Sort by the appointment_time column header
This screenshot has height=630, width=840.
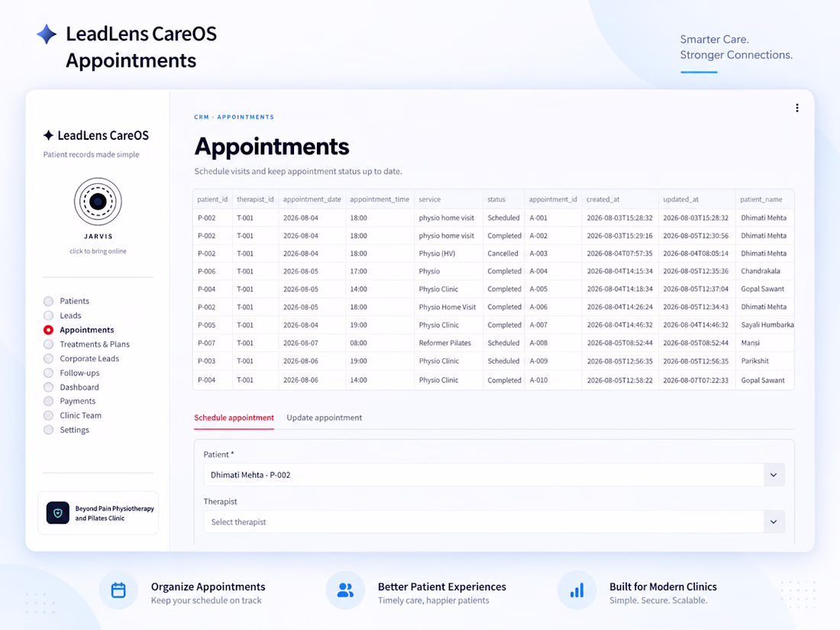click(380, 199)
